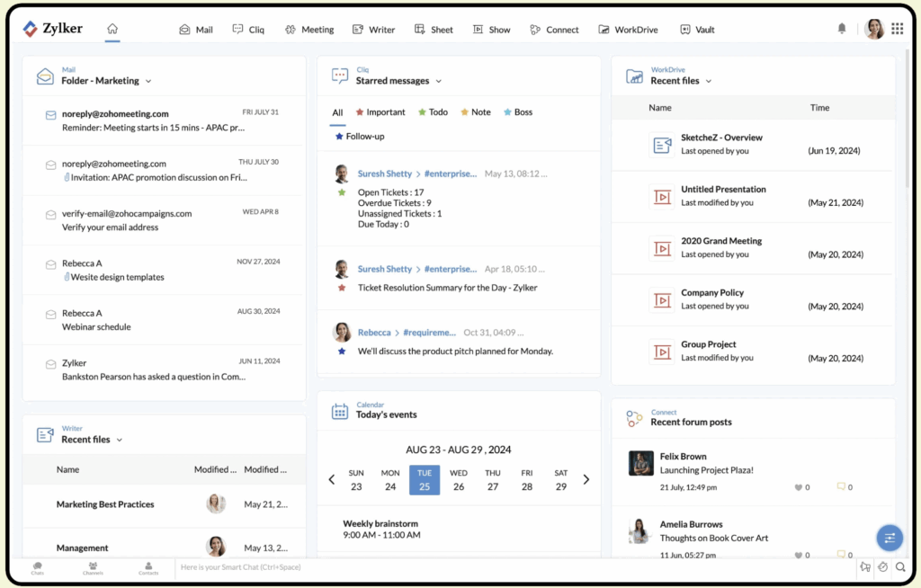
Task: Click the user profile avatar
Action: (873, 29)
